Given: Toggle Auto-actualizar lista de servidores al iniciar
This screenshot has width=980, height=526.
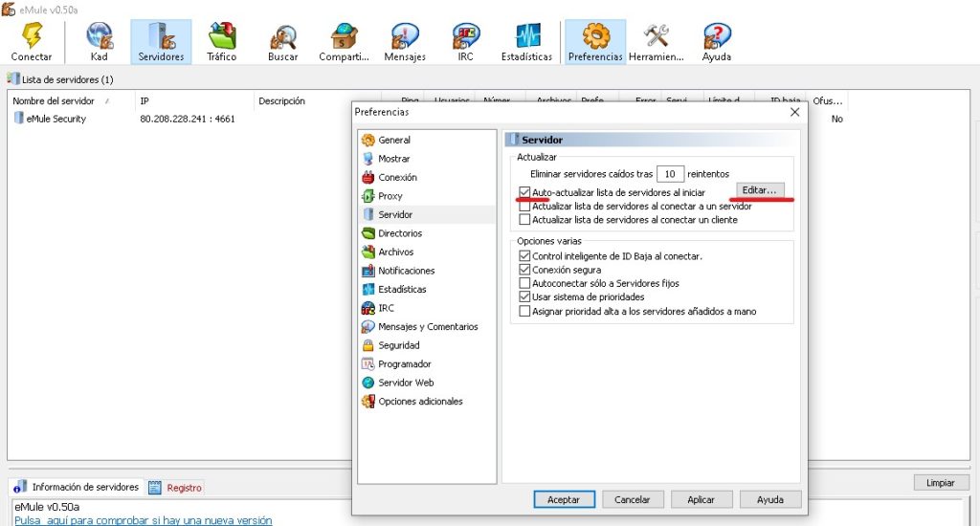Looking at the screenshot, I should [x=525, y=192].
